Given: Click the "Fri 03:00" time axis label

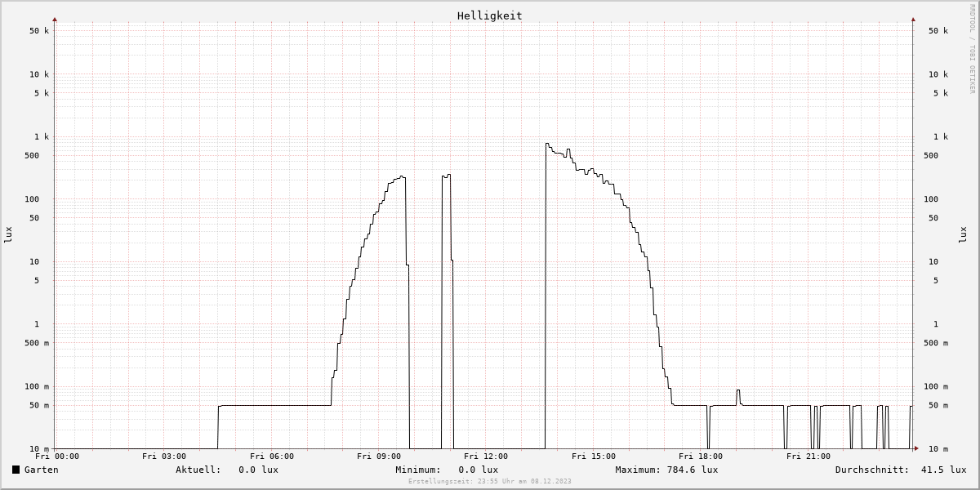Looking at the screenshot, I should coord(164,457).
